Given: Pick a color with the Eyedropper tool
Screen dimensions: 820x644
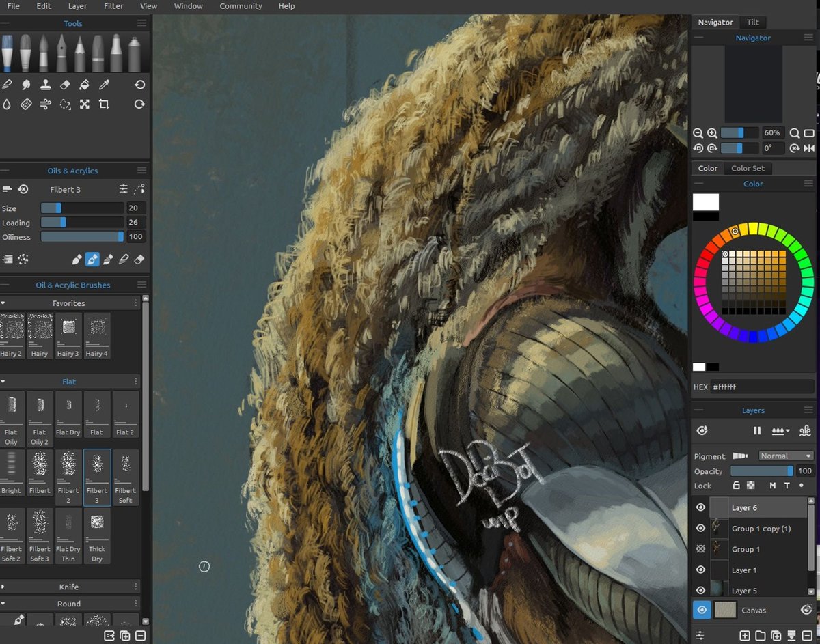Looking at the screenshot, I should [103, 84].
